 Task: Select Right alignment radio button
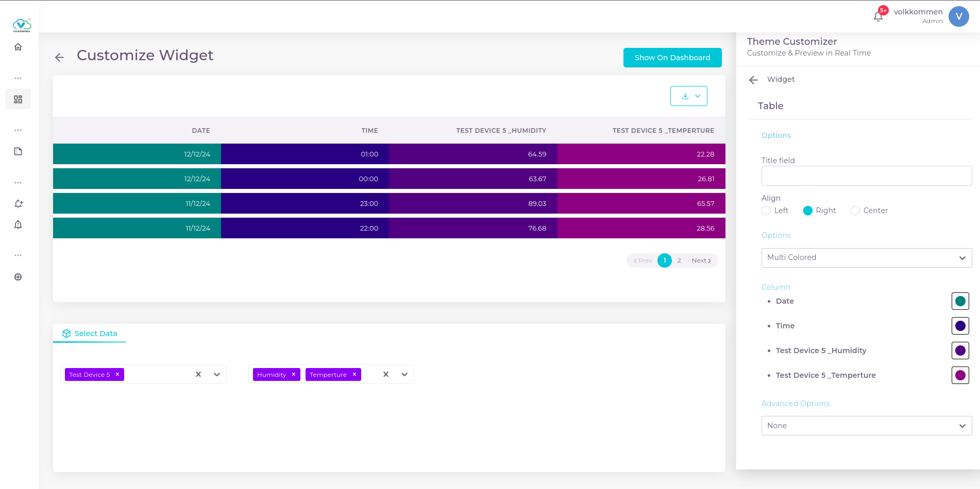807,211
